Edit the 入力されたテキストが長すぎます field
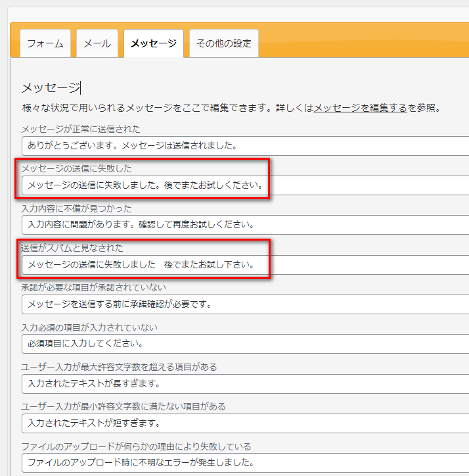 pos(246,384)
